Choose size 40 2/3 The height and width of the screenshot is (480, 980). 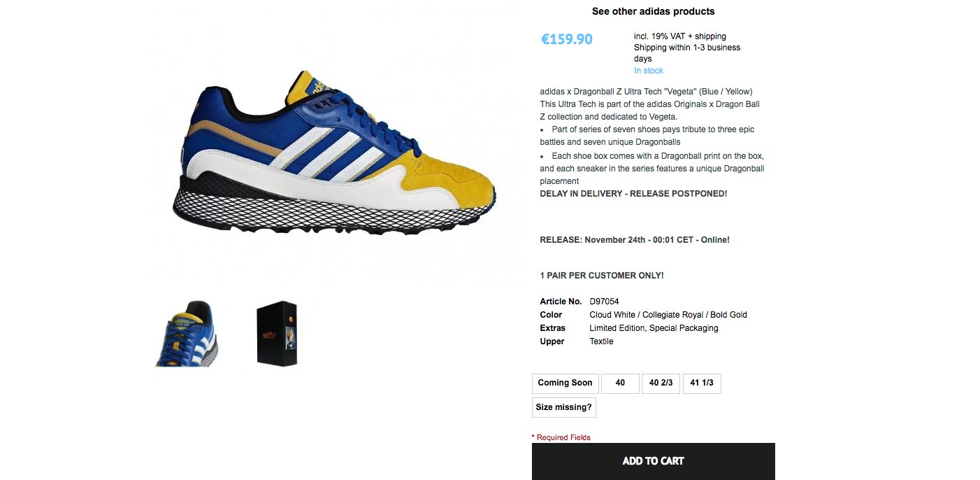coord(661,383)
